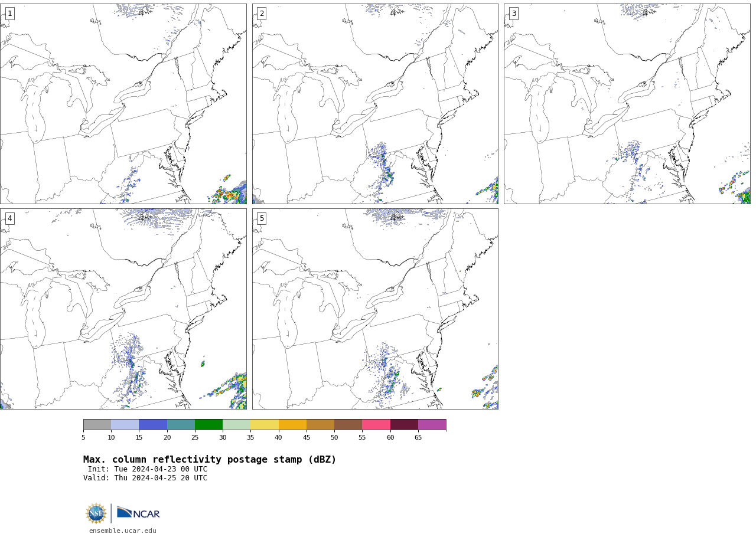Open the ensemble.ucar.edu link text
756x537 pixels.
point(123,531)
